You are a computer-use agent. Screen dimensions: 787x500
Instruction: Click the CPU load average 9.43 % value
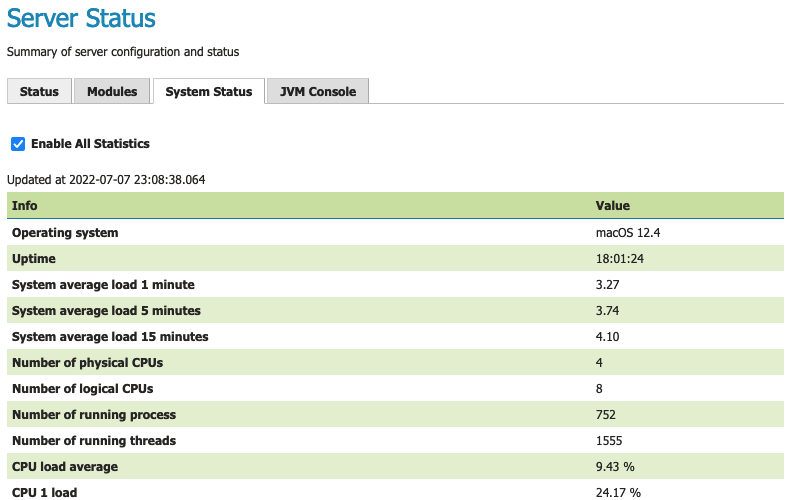click(617, 466)
